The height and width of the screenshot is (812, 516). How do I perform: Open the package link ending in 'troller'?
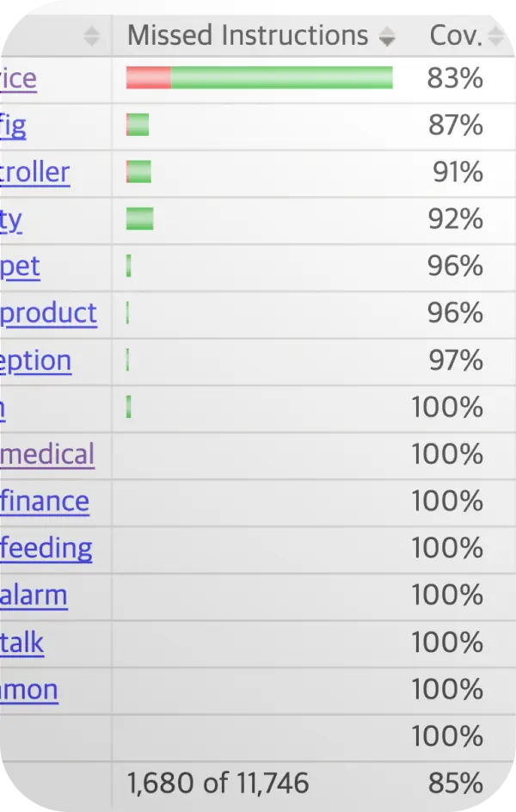(34, 172)
